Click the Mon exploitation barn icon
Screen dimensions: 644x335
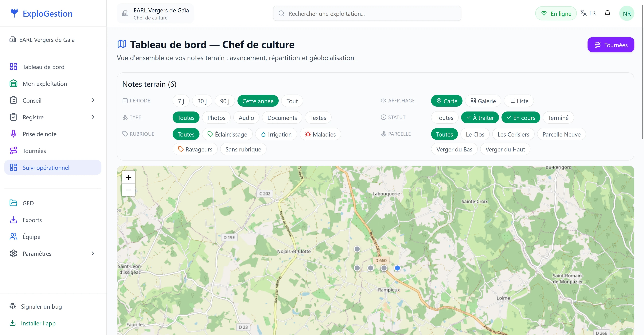tap(13, 83)
